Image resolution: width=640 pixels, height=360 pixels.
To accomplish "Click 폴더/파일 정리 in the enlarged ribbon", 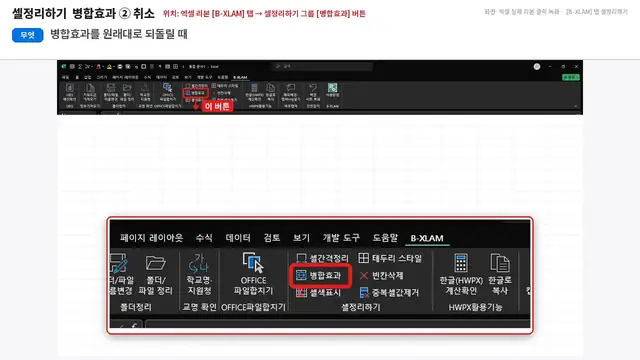I will pyautogui.click(x=156, y=274).
